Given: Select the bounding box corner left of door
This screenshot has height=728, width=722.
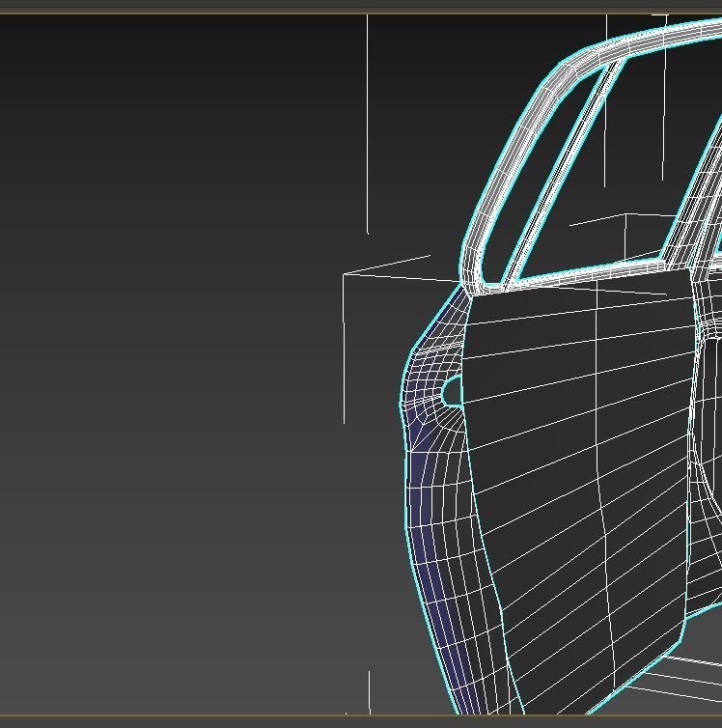Looking at the screenshot, I should click(345, 275).
